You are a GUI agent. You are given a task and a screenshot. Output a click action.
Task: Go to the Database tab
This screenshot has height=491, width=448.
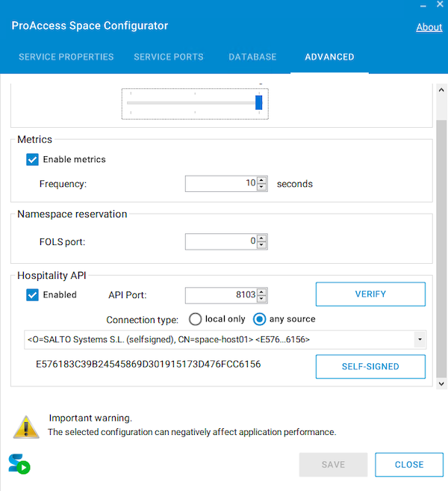click(x=252, y=57)
